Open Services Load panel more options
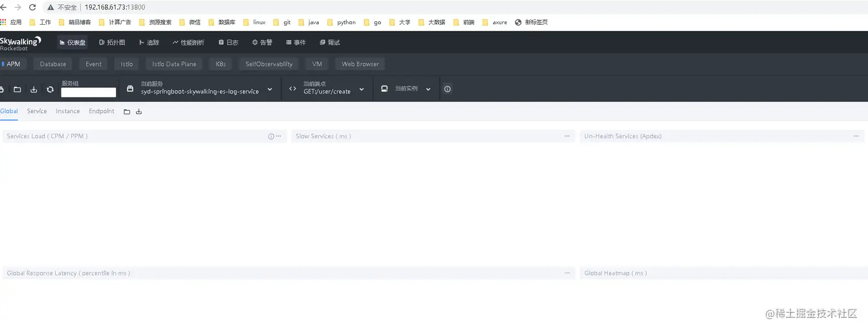 coord(279,137)
